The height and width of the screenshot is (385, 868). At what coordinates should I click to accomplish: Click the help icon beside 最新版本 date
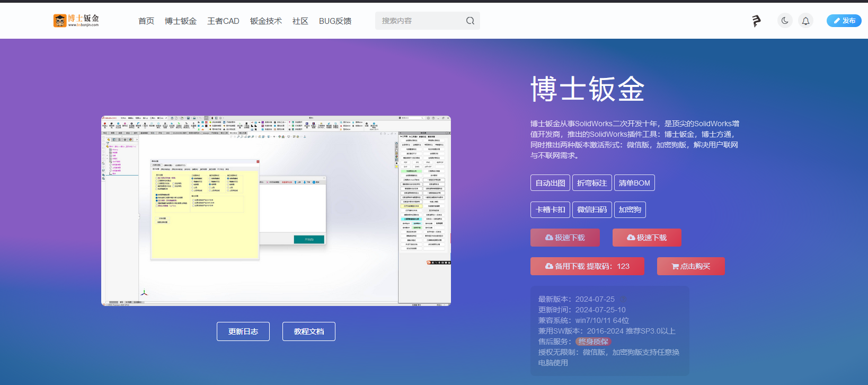(x=623, y=299)
